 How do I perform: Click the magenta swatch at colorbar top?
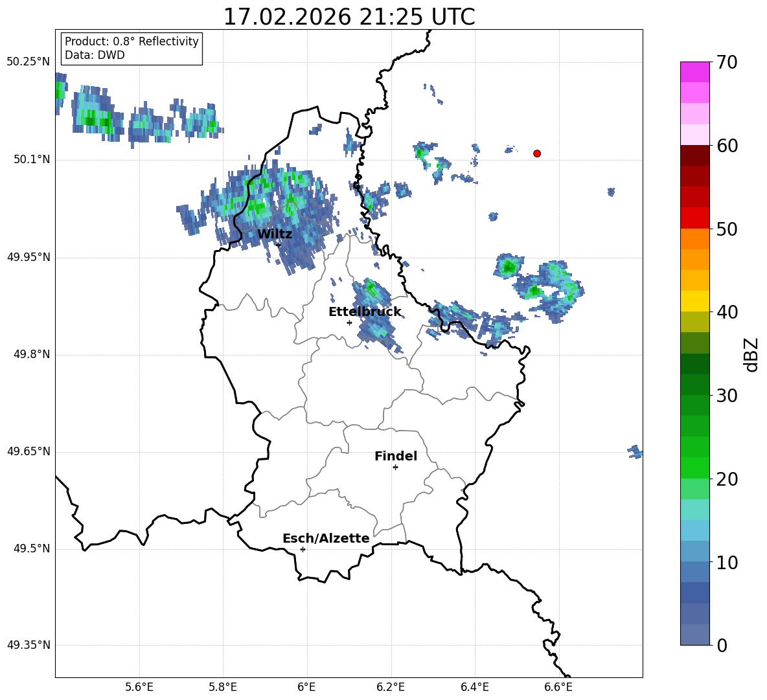coord(694,72)
